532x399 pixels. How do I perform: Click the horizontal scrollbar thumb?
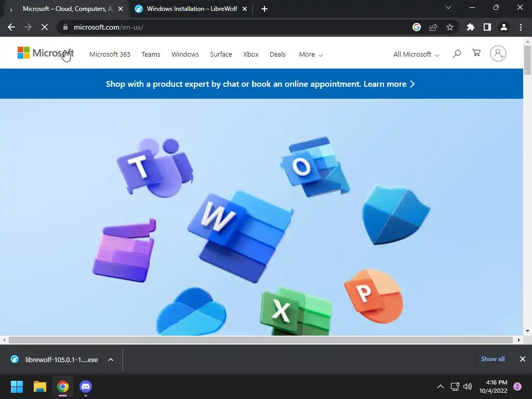[x=261, y=340]
